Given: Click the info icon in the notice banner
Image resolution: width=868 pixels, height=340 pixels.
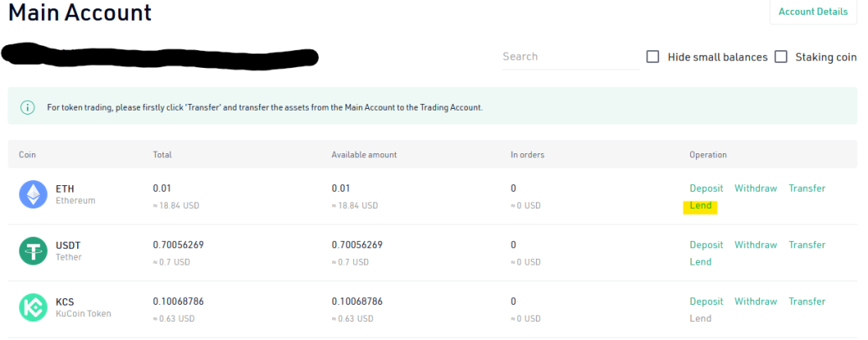Looking at the screenshot, I should click(x=27, y=107).
